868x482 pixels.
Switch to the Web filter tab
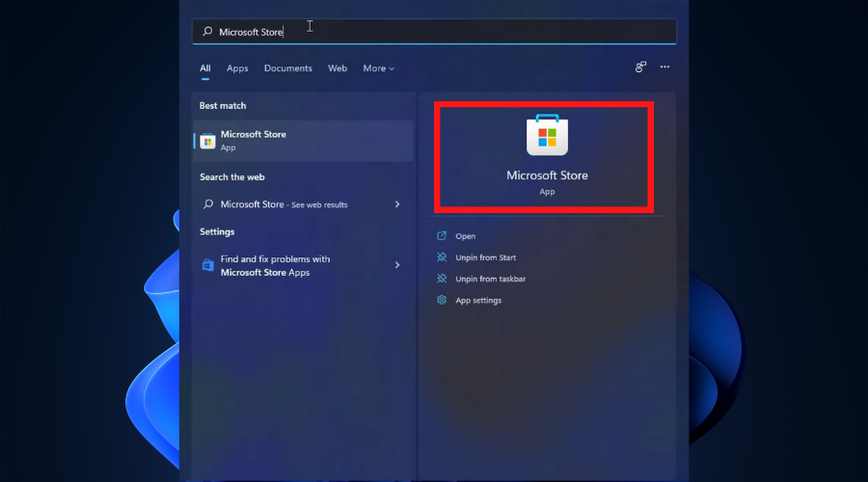click(338, 68)
